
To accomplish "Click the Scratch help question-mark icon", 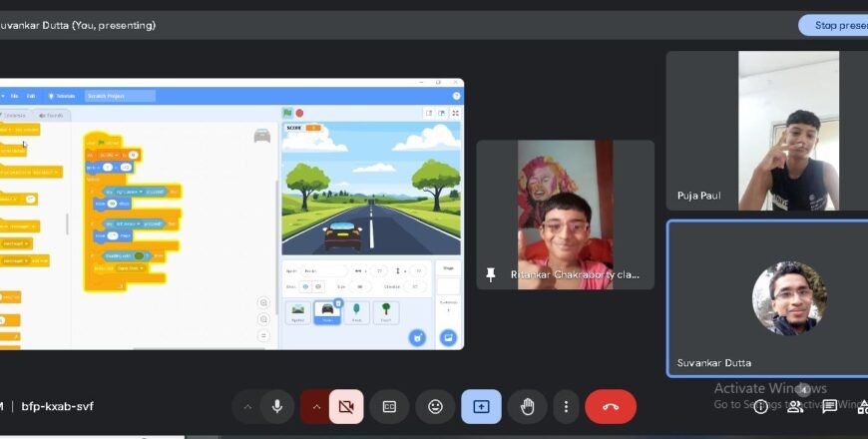I will (x=456, y=97).
